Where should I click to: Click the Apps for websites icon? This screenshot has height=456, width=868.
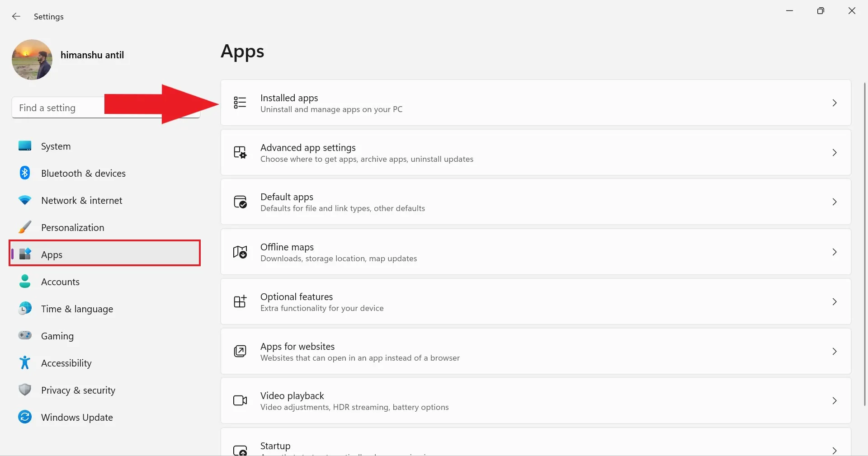240,351
